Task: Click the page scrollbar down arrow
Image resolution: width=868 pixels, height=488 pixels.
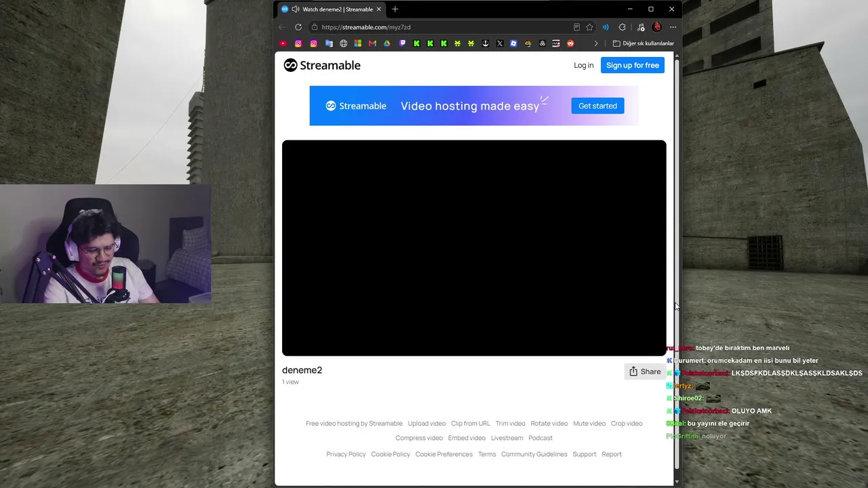Action: 676,481
